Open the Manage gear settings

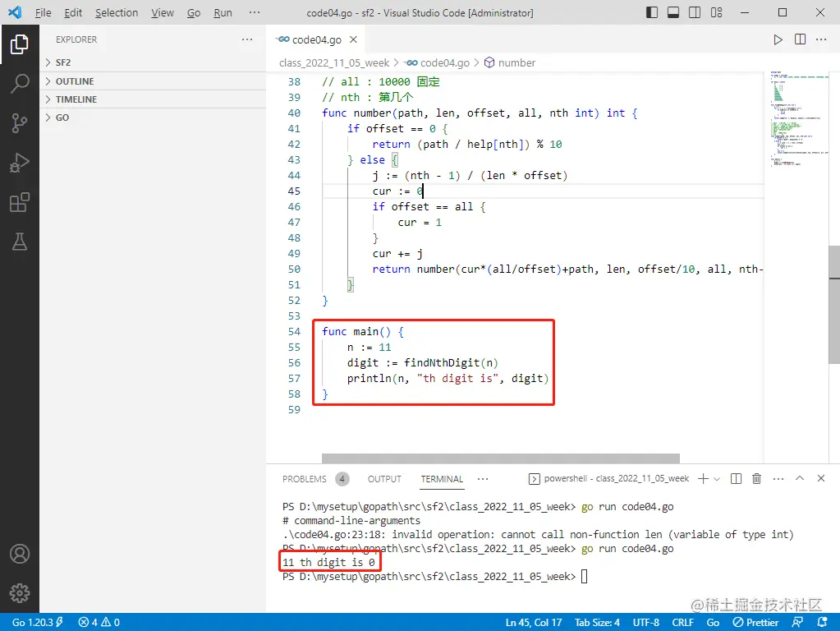point(19,593)
